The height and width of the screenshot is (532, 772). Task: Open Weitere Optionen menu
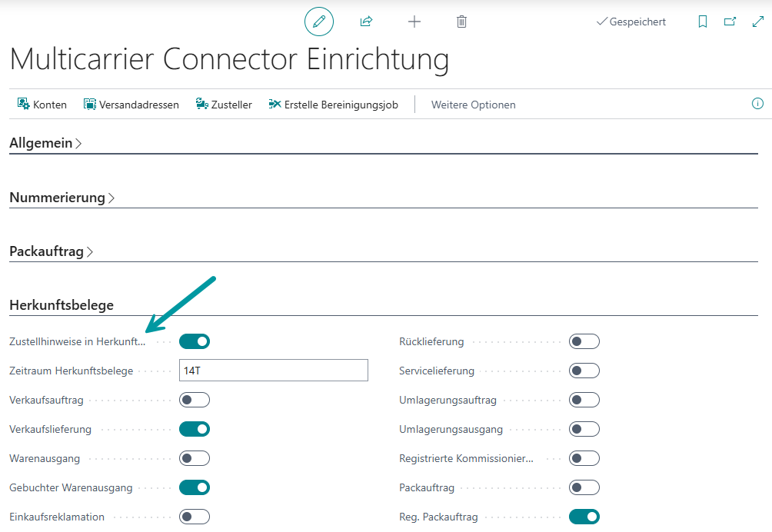click(x=473, y=105)
